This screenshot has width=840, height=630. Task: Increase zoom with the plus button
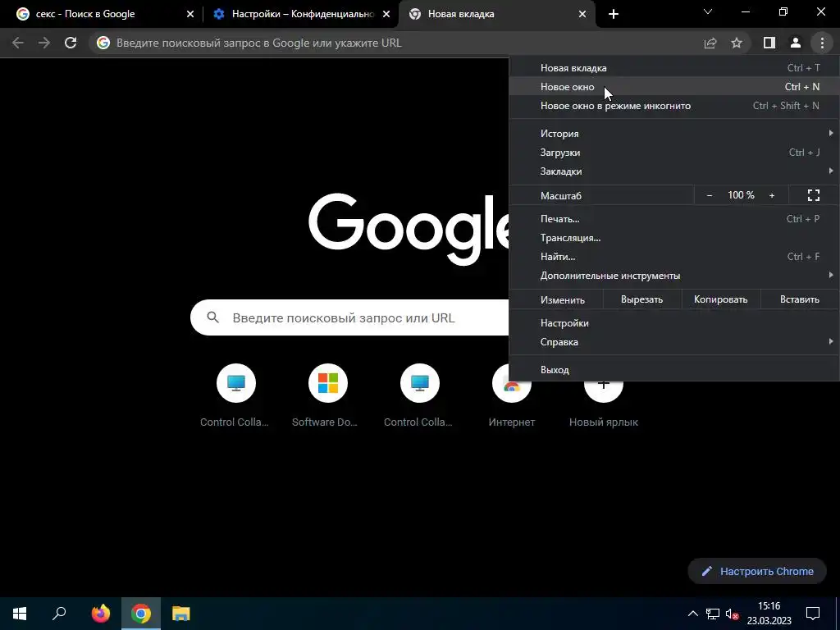(772, 195)
